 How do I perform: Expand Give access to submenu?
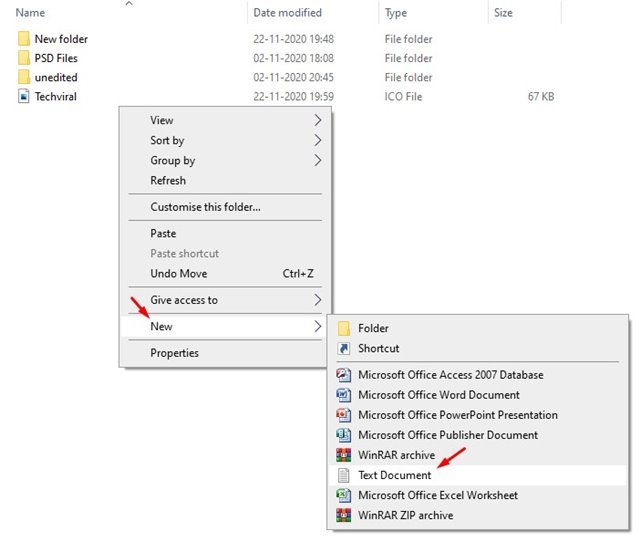pyautogui.click(x=184, y=300)
